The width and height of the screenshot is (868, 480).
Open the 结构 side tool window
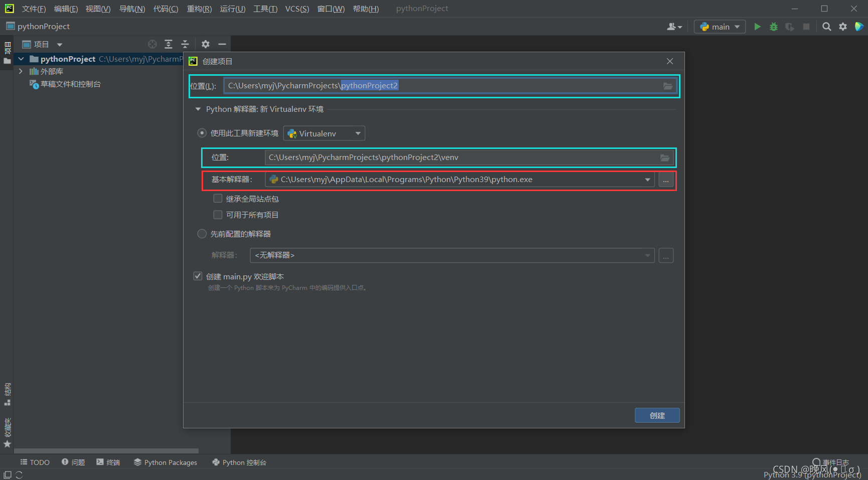coord(7,394)
